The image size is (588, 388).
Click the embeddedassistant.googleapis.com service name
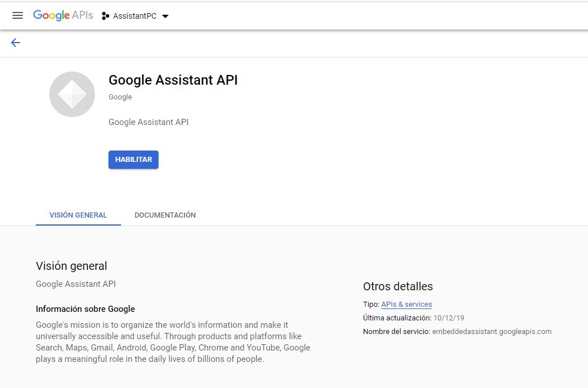pos(492,332)
